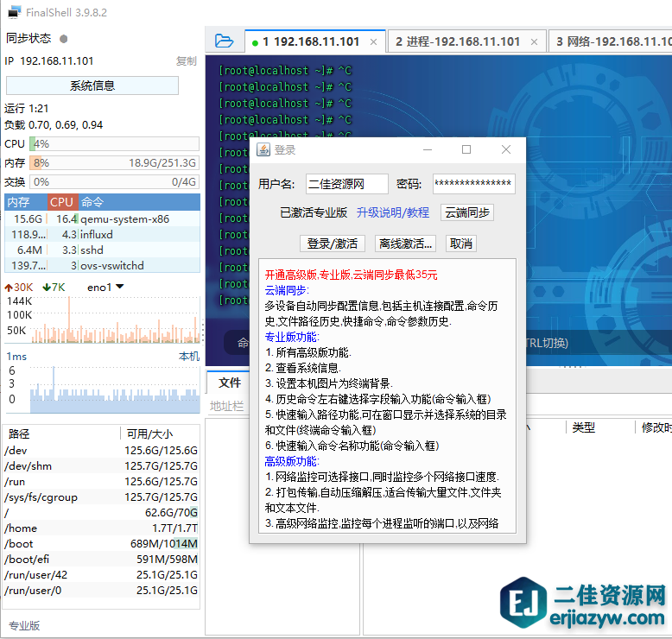Switch to tab 1 192.168.11.101

click(315, 41)
